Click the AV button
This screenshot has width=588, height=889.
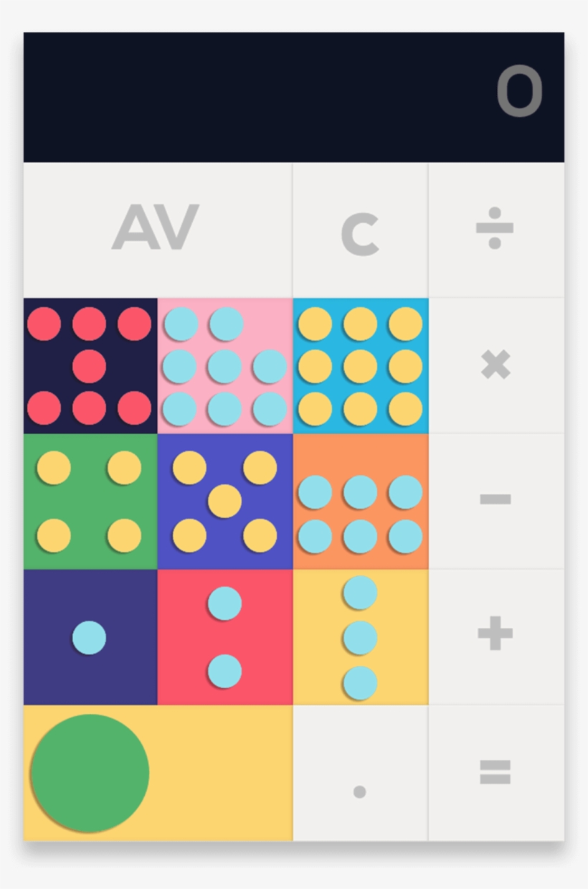pyautogui.click(x=157, y=230)
